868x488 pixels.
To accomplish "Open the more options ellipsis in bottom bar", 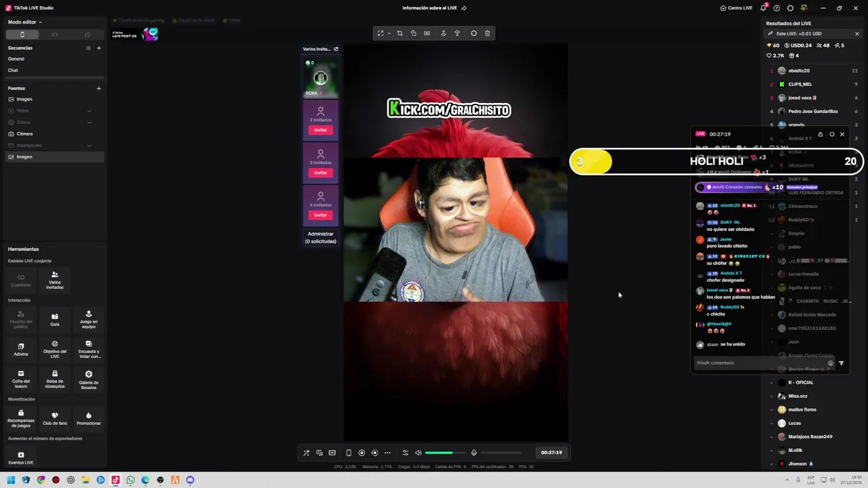I will pyautogui.click(x=387, y=453).
